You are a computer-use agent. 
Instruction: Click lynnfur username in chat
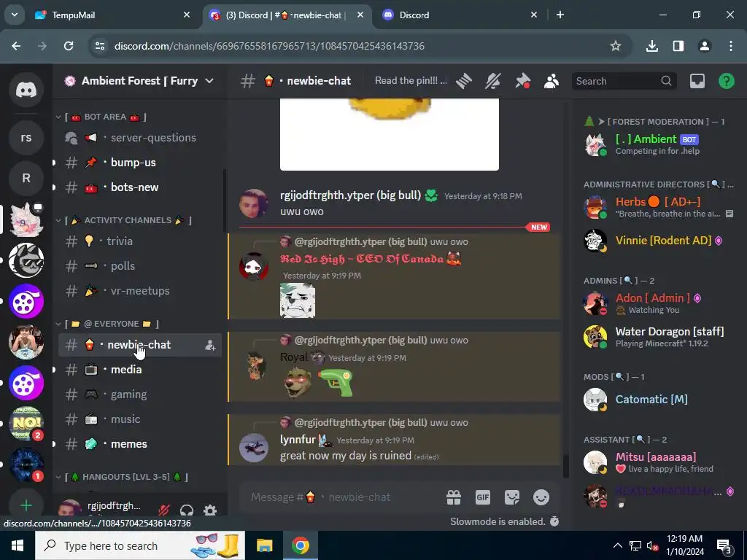click(298, 440)
